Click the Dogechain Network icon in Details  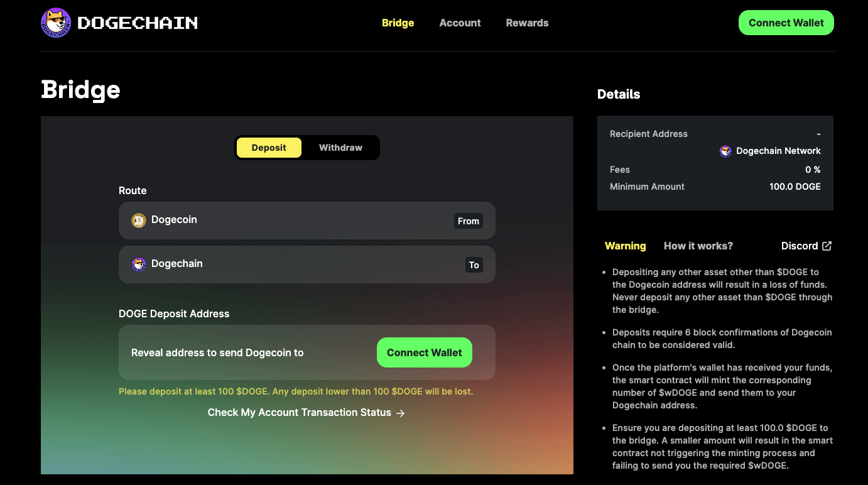pyautogui.click(x=725, y=151)
